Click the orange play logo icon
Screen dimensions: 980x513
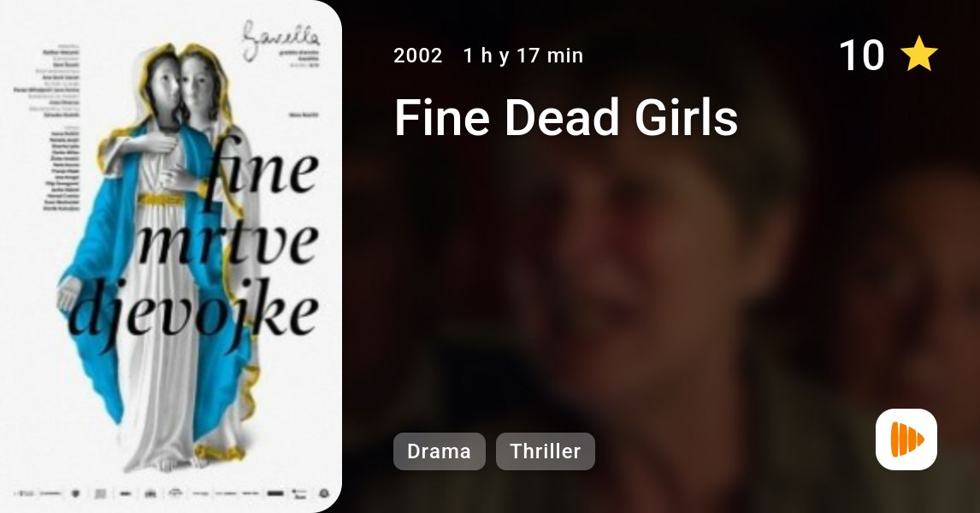(x=906, y=439)
